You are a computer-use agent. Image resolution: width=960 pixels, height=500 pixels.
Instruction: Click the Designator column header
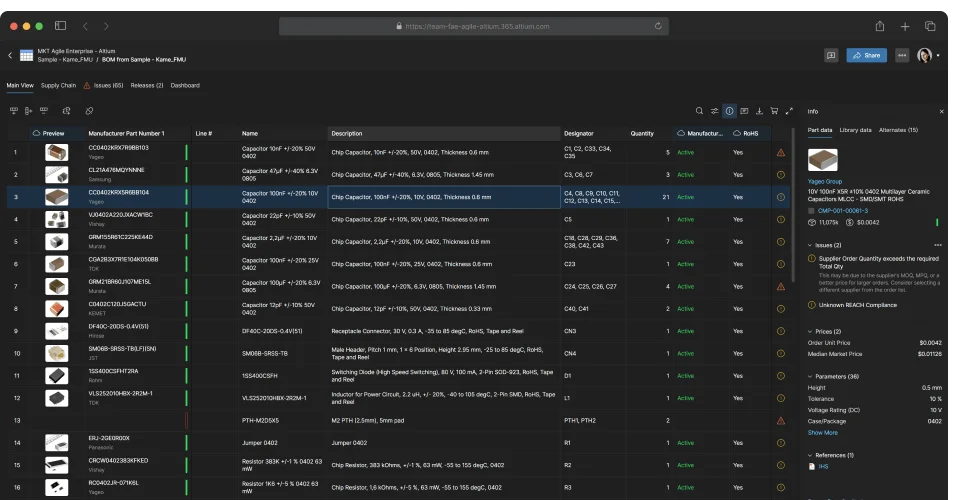point(579,133)
